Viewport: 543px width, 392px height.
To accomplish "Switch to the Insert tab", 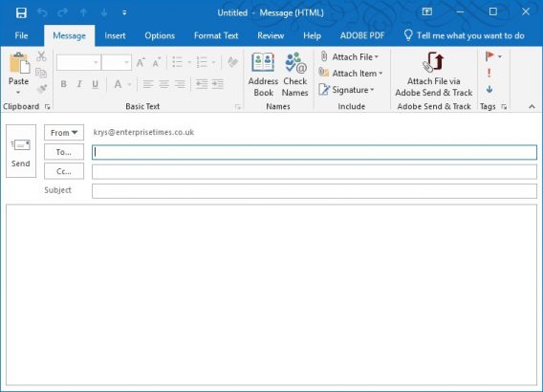I will click(115, 35).
